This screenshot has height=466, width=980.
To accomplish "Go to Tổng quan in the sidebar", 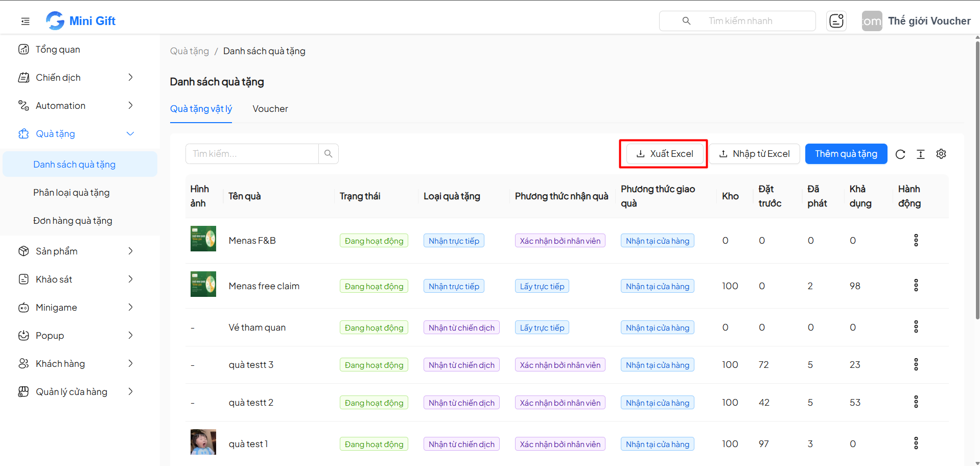I will click(79, 50).
